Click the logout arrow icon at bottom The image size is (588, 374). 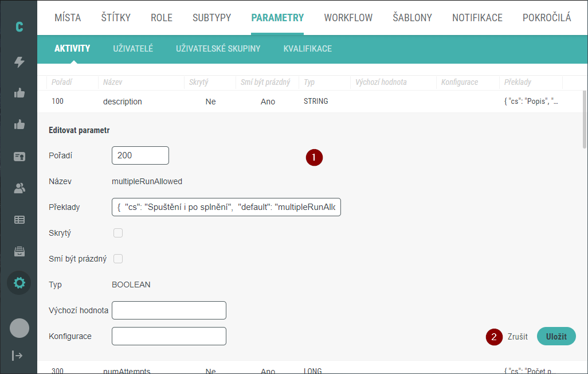(x=19, y=355)
